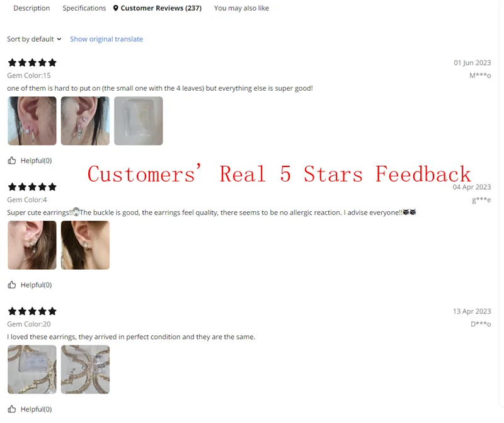Open second gold earring photo in D***o's review
The width and height of the screenshot is (504, 423).
(x=85, y=369)
